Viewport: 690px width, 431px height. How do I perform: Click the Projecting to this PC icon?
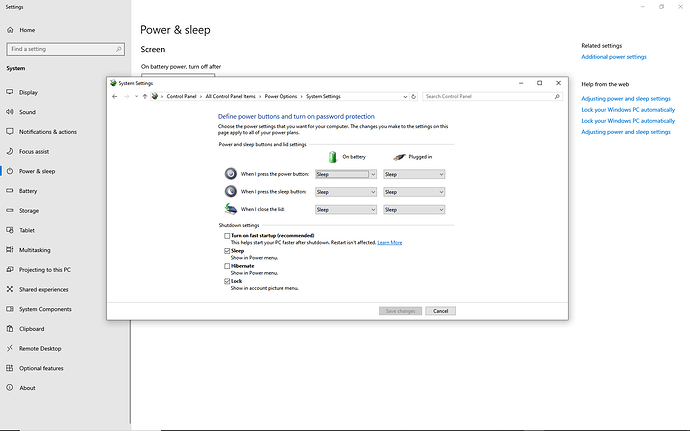(x=10, y=269)
